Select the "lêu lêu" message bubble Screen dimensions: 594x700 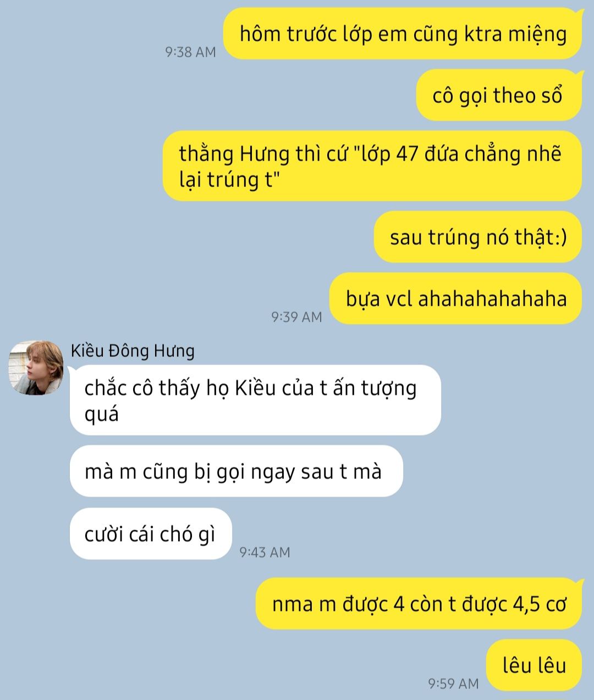coord(534,665)
